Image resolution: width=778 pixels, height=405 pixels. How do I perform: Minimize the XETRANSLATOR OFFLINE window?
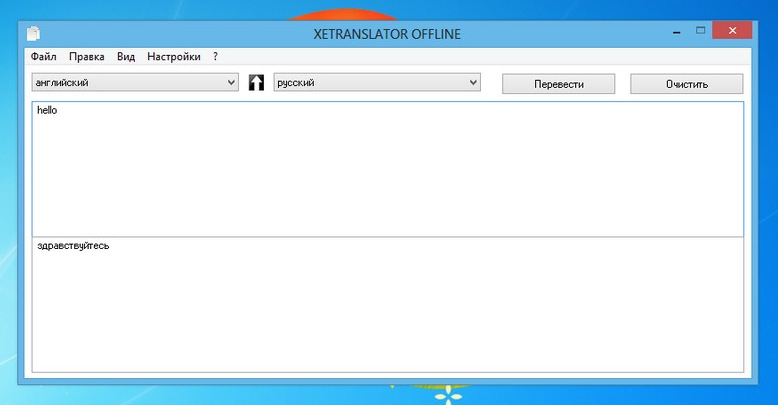click(x=677, y=31)
